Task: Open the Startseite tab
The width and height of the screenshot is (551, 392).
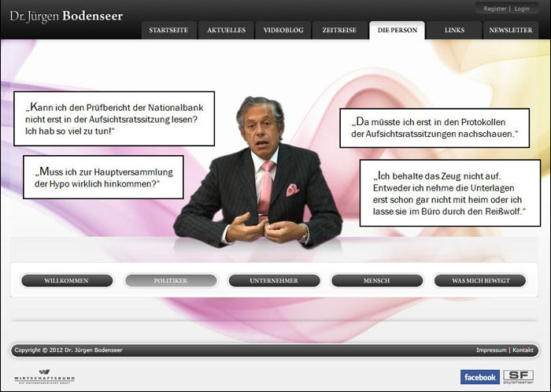Action: pyautogui.click(x=168, y=31)
